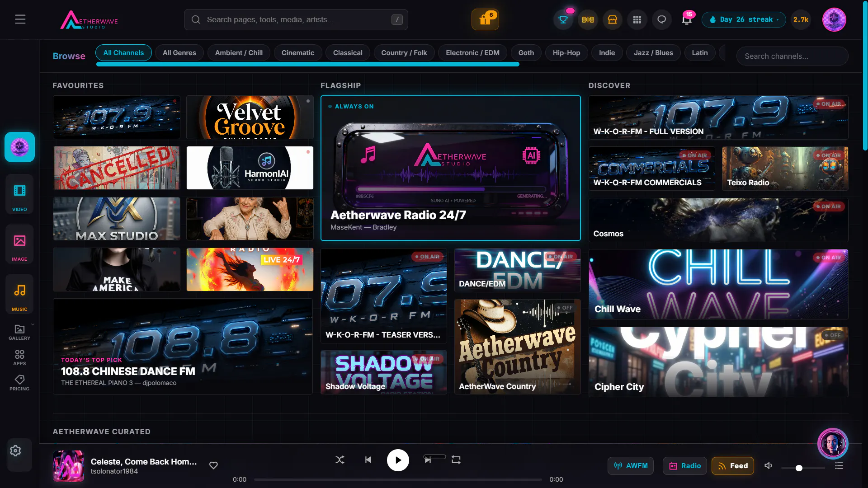This screenshot has width=868, height=488.
Task: Open settings gear in sidebar
Action: [x=15, y=451]
